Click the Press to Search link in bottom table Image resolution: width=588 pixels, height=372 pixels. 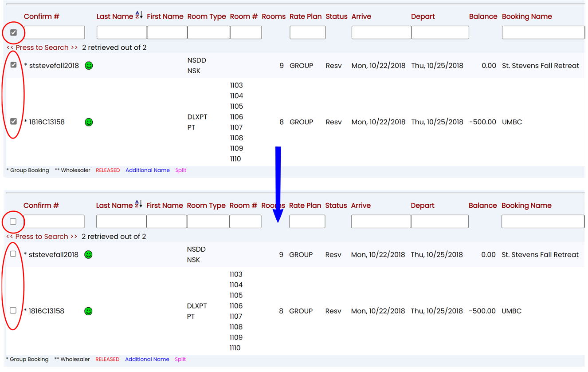tap(42, 236)
